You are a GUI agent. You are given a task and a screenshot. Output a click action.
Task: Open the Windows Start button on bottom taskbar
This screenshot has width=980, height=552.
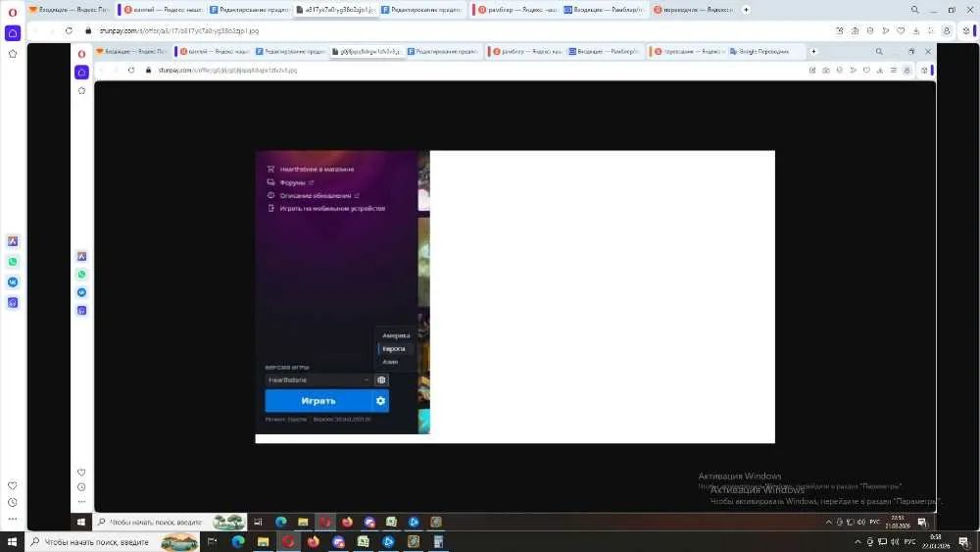[12, 542]
